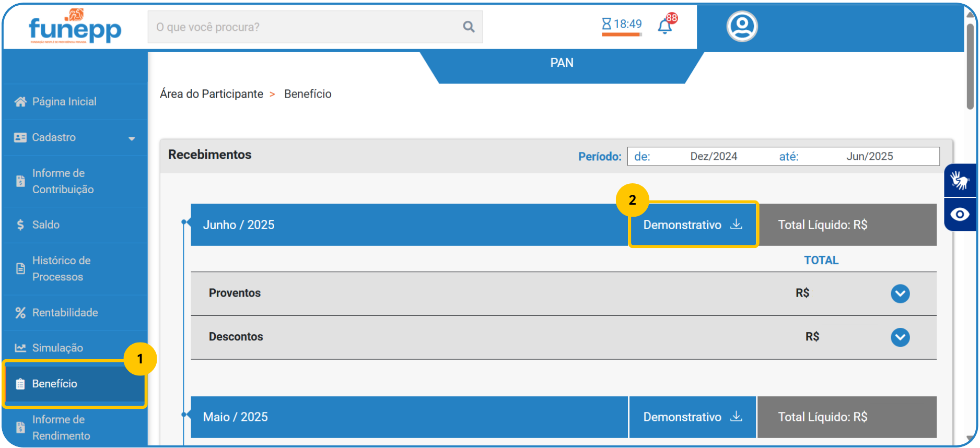
Task: Download the Maio / 2025 Demonstrativo
Action: coord(692,417)
